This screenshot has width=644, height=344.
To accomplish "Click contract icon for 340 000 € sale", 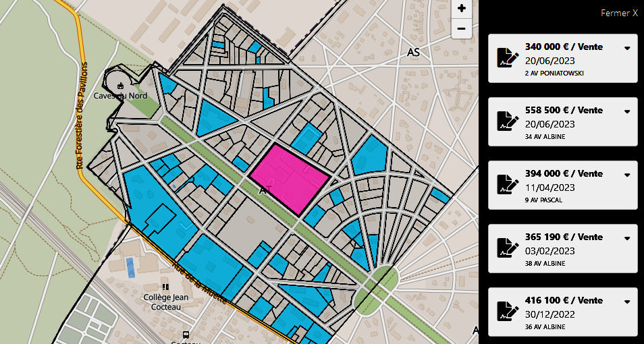I will (504, 58).
